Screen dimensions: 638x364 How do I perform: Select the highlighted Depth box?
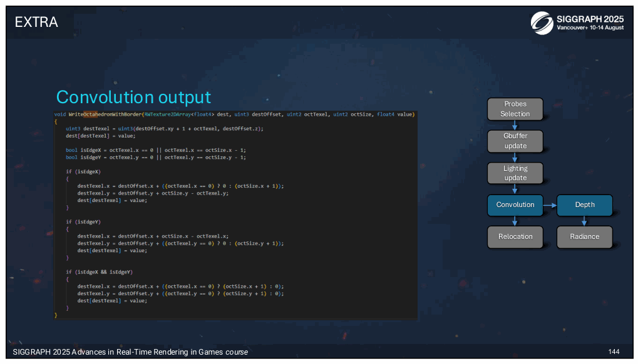point(585,205)
